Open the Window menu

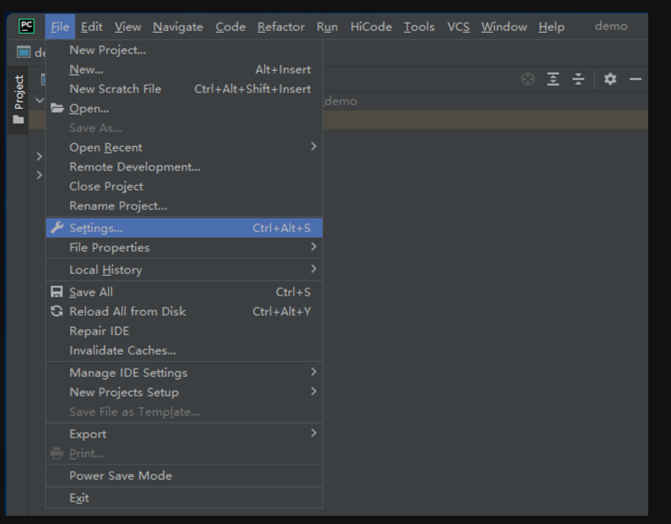[504, 27]
